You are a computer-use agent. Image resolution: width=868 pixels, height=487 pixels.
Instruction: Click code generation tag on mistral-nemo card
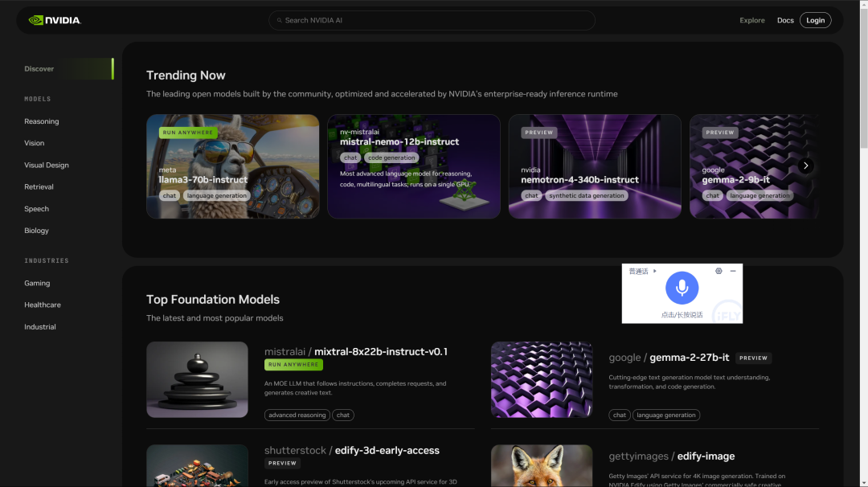(x=391, y=158)
